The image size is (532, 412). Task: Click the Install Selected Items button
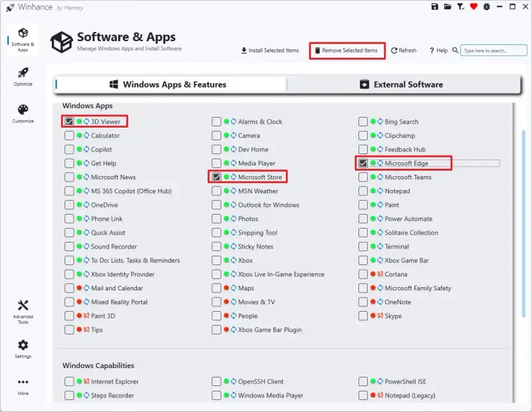[269, 51]
